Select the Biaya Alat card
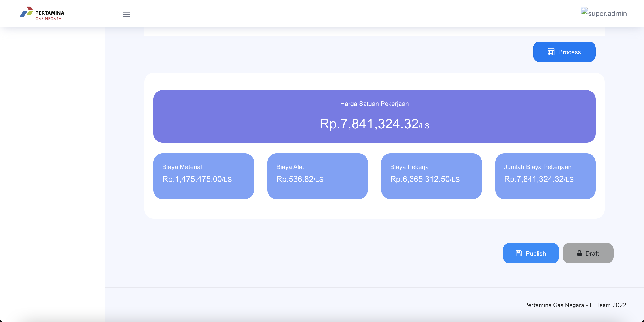This screenshot has height=322, width=644. pyautogui.click(x=318, y=176)
